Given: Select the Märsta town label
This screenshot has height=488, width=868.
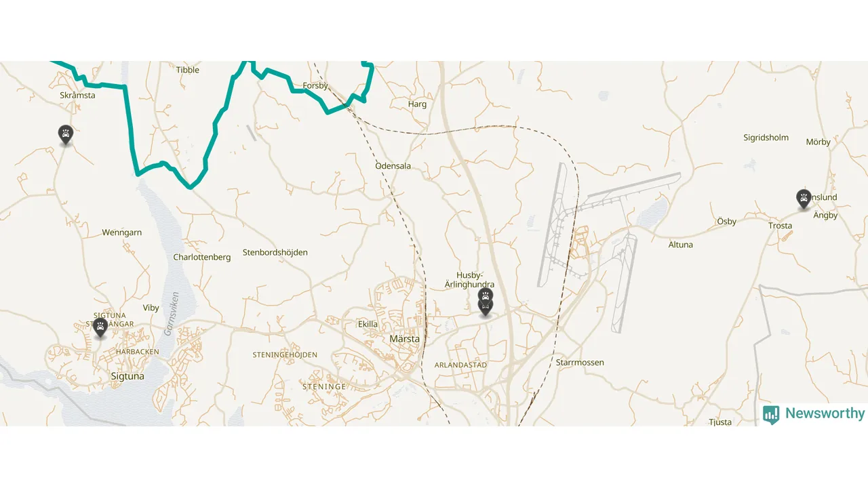Looking at the screenshot, I should click(x=405, y=339).
